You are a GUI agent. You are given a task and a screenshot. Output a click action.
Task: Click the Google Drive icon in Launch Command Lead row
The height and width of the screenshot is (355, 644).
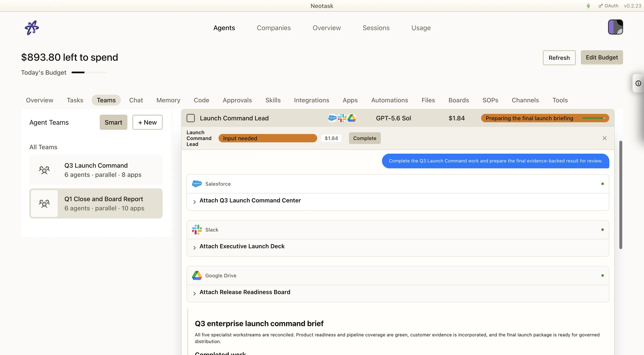coord(352,118)
